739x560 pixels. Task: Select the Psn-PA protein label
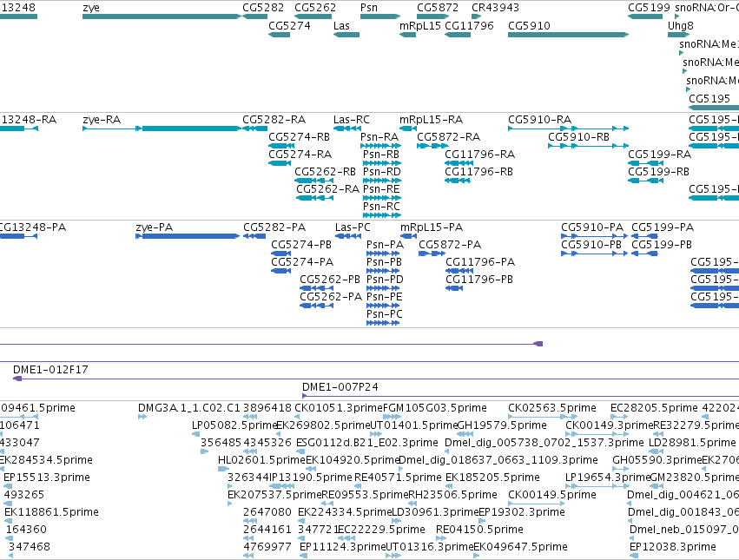385,245
